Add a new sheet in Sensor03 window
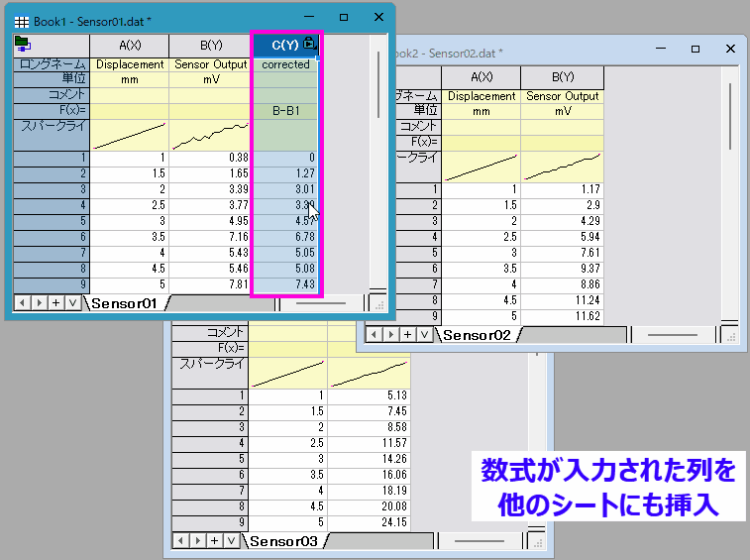 coord(214,541)
